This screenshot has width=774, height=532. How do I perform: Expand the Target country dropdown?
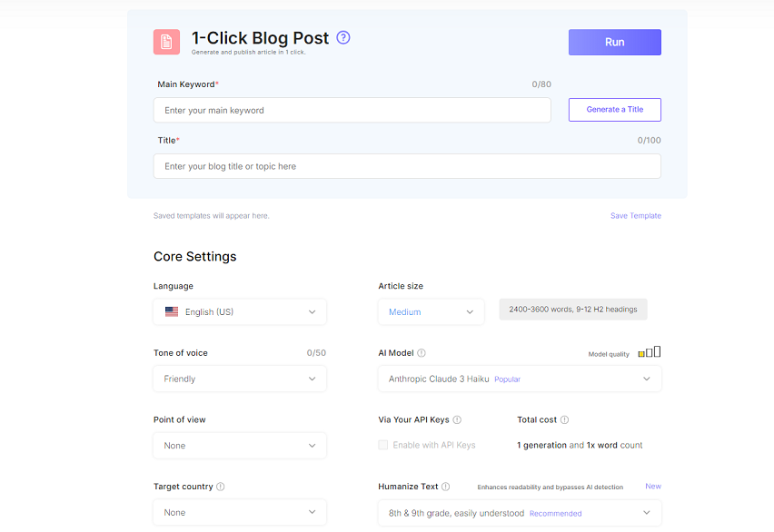pos(240,512)
